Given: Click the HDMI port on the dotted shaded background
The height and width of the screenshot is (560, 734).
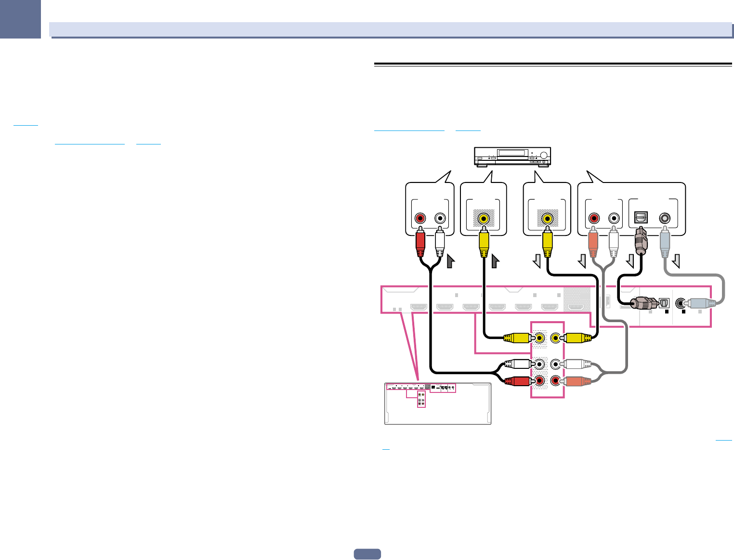Looking at the screenshot, I should pyautogui.click(x=577, y=307).
